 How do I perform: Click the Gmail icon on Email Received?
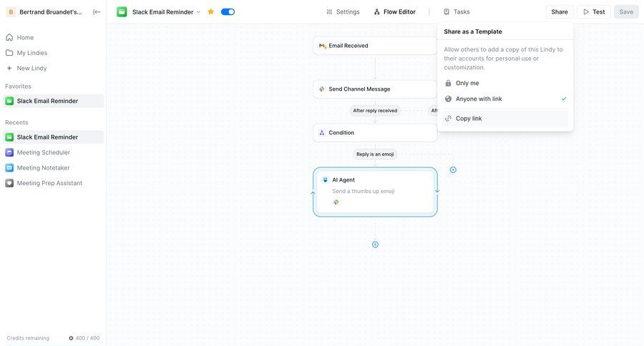point(323,46)
